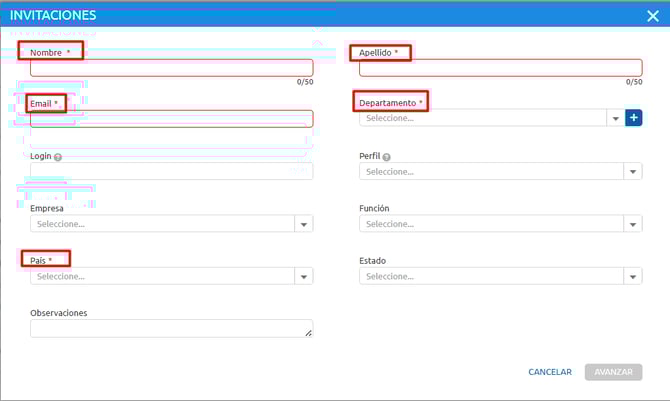Click the Observaciones text area

pos(171,328)
